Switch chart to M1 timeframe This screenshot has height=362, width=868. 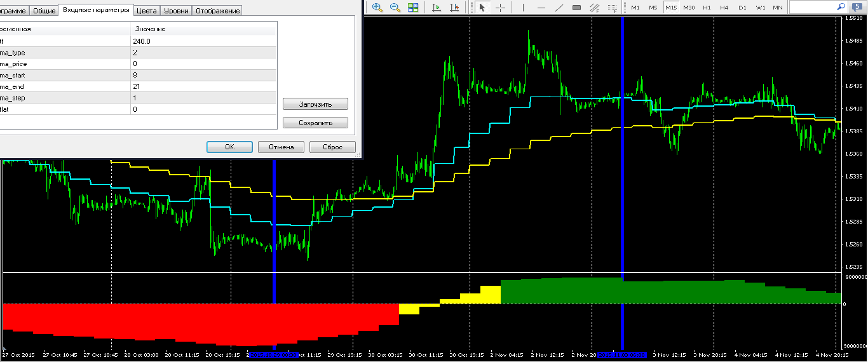(635, 8)
